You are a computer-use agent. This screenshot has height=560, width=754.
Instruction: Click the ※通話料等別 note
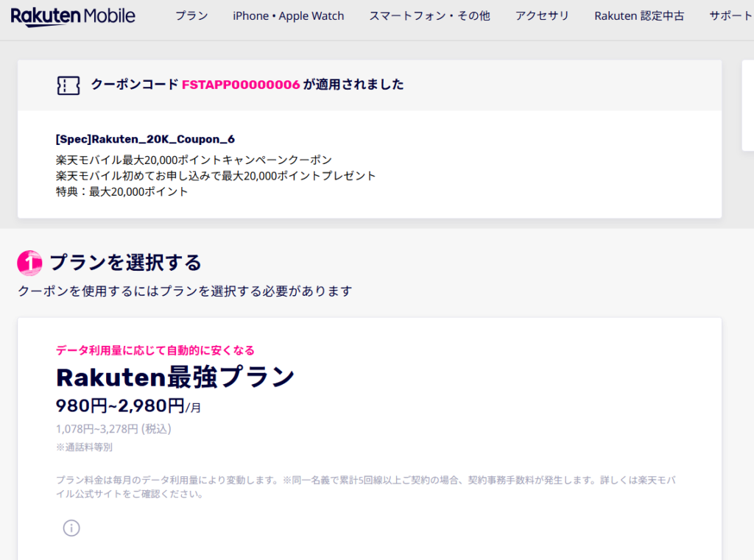pos(84,447)
